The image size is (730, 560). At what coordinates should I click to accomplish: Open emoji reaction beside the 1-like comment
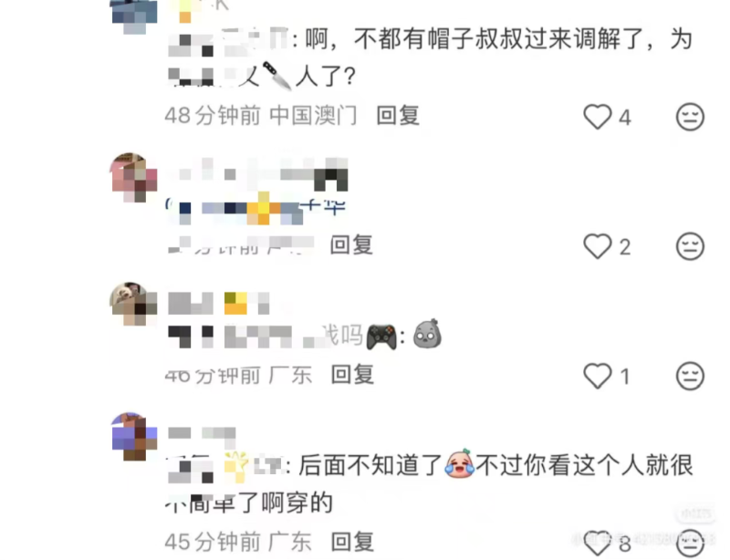[690, 376]
